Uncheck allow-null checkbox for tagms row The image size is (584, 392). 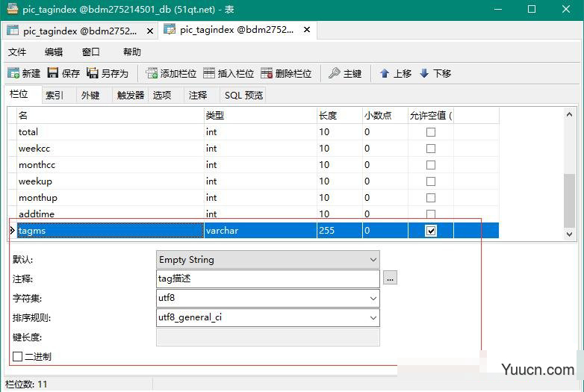[x=431, y=231]
